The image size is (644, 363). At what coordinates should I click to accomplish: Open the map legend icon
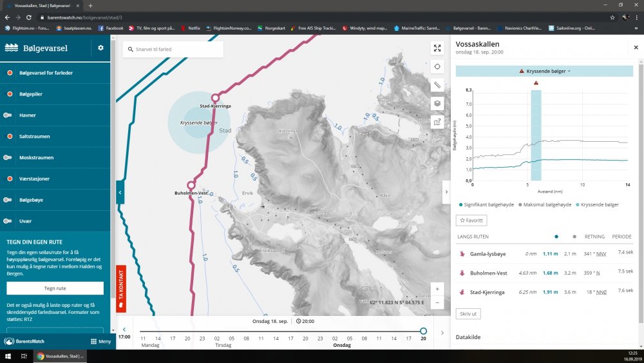437,122
